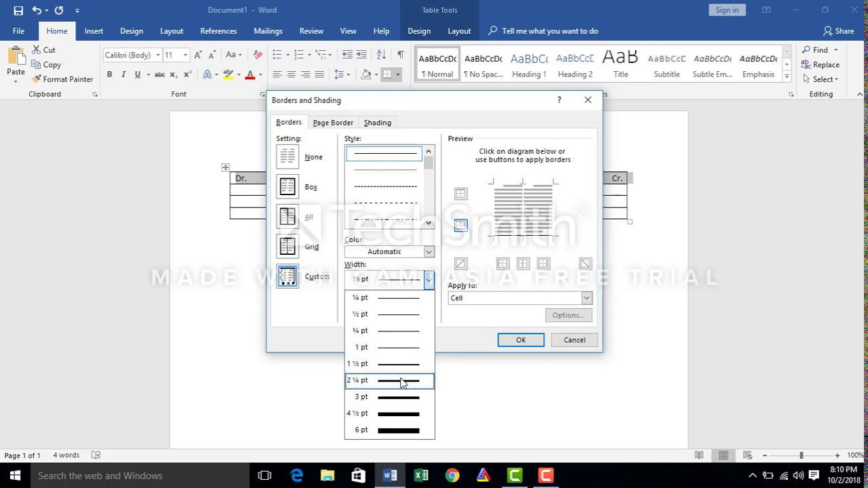The width and height of the screenshot is (868, 488).
Task: Click the Cancel button
Action: [573, 340]
